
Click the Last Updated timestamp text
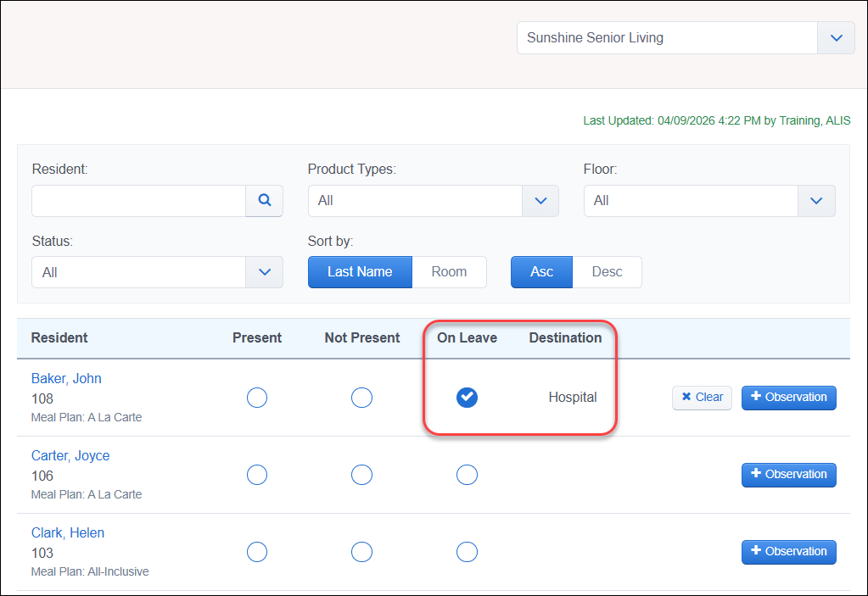click(717, 120)
